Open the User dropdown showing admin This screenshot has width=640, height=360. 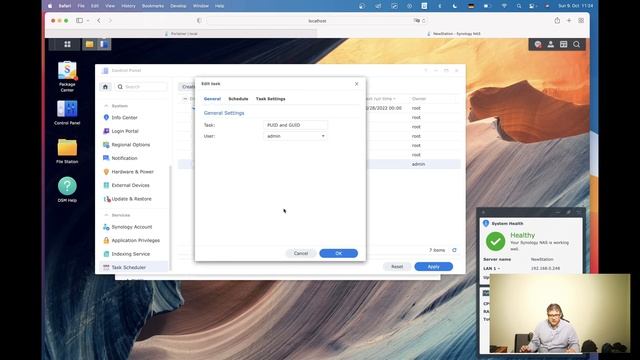pos(295,136)
